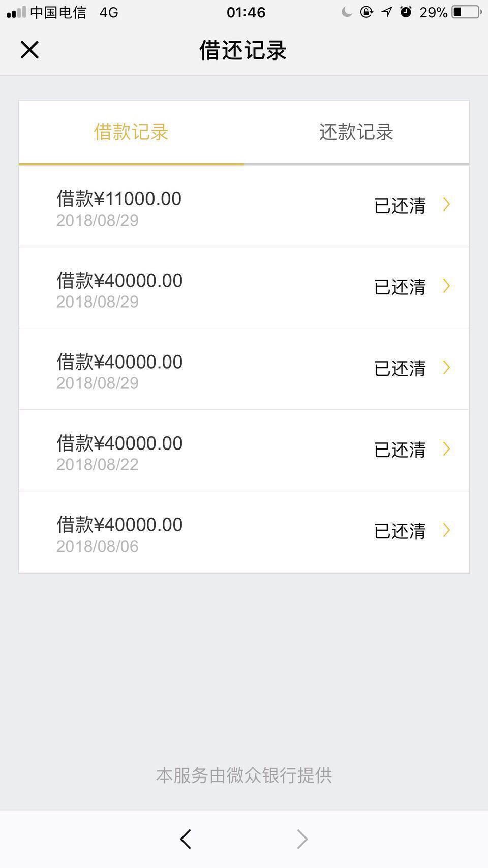Expand the ¥11000.00 loan chevron
Image resolution: width=488 pixels, height=868 pixels.
(446, 204)
